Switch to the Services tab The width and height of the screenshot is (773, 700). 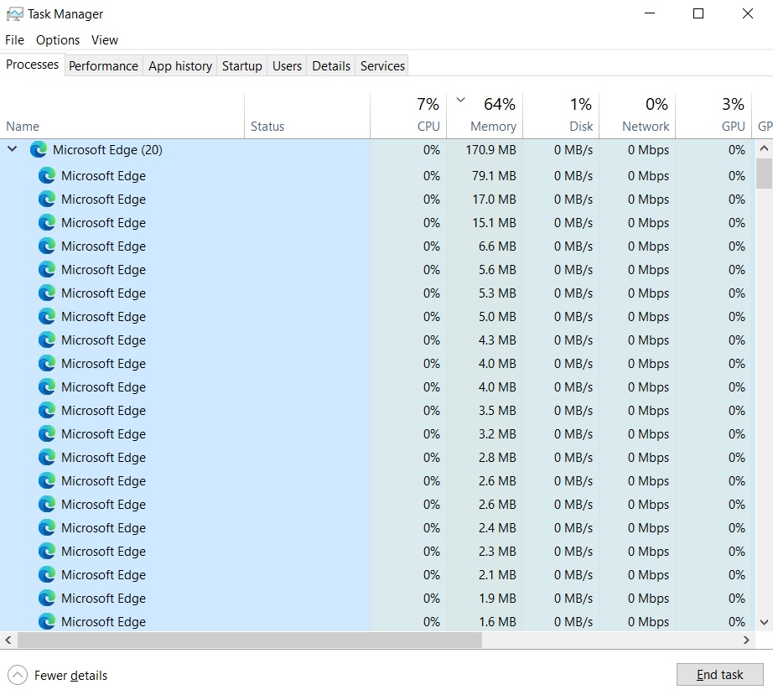pos(381,65)
